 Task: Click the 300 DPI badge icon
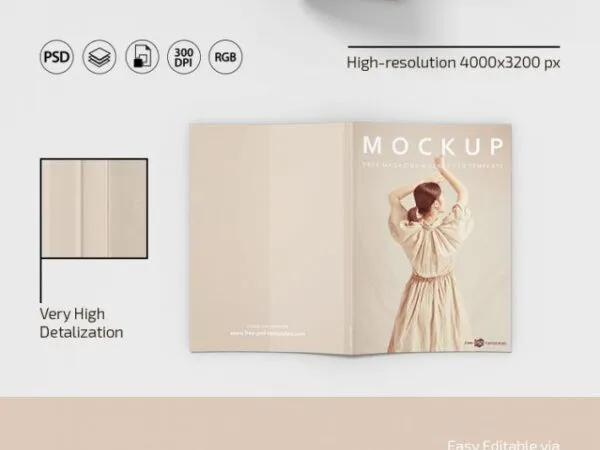click(184, 57)
